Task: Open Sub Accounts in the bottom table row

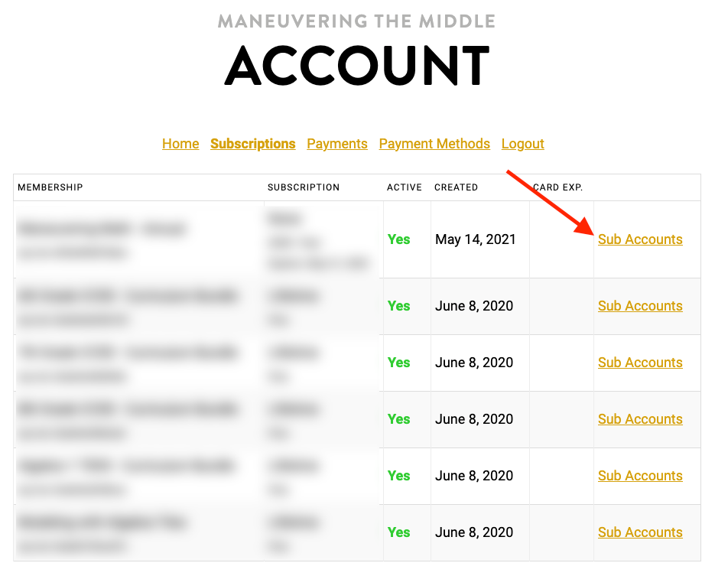Action: 640,532
